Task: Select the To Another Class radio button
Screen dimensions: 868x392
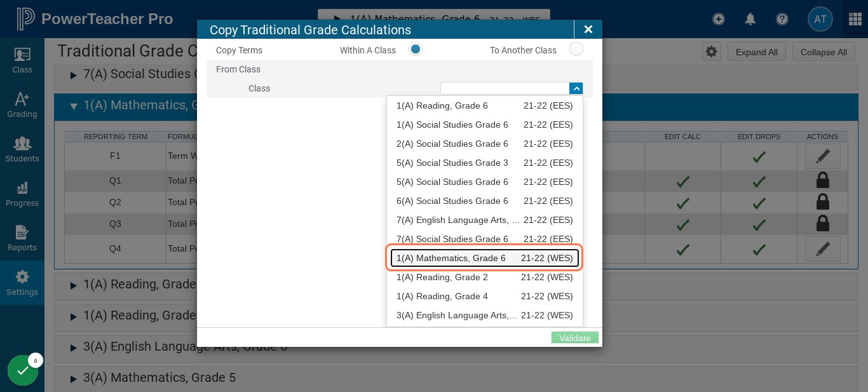Action: point(576,49)
